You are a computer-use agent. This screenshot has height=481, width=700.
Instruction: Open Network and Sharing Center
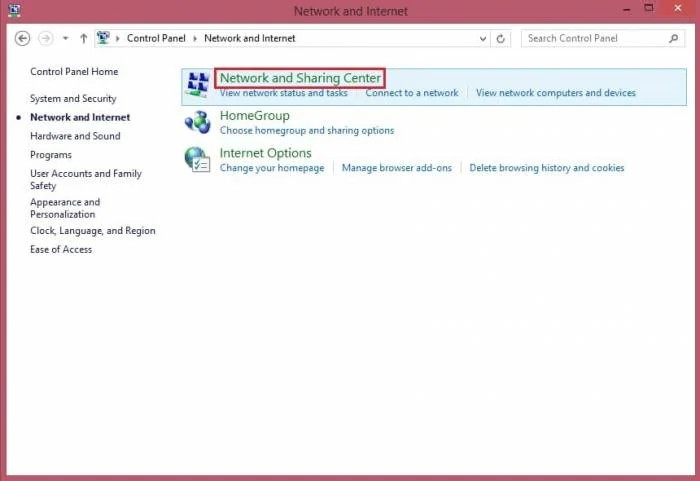[x=300, y=78]
